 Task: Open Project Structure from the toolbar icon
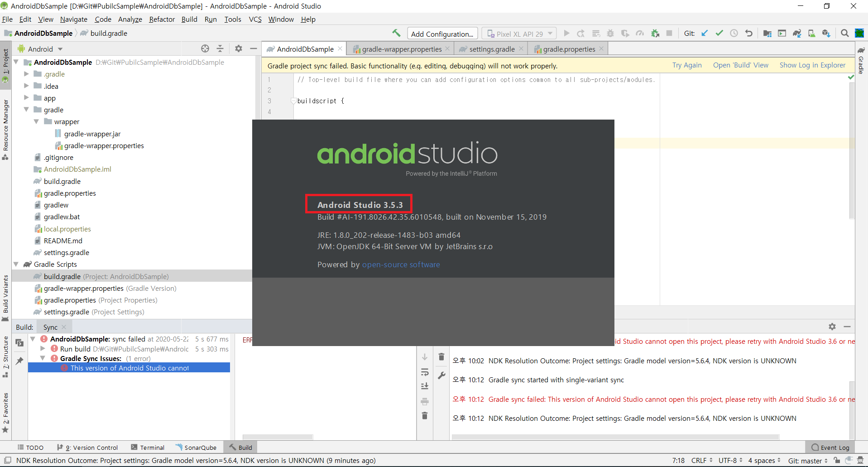click(767, 34)
